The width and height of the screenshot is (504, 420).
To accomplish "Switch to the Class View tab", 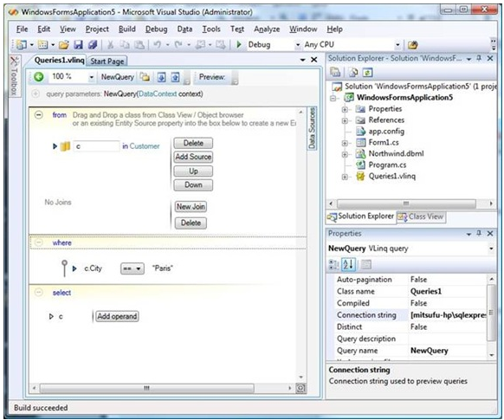I will coord(421,216).
